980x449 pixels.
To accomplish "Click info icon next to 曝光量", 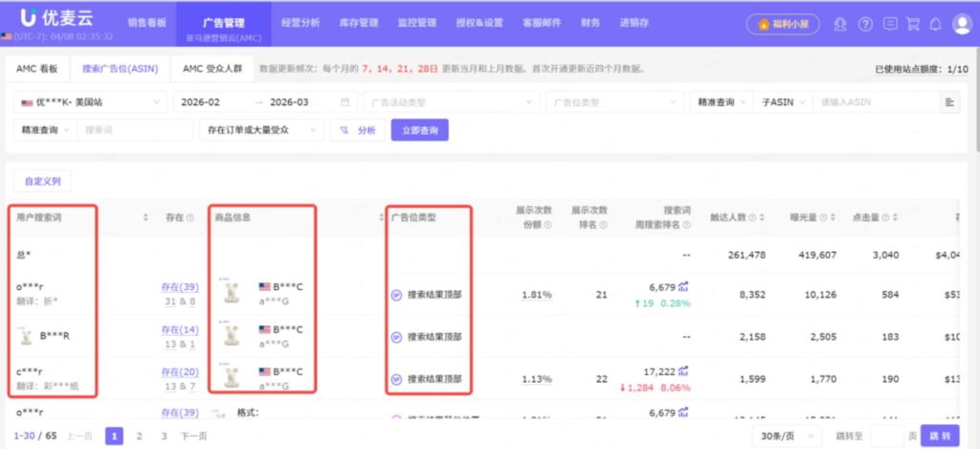I will [824, 217].
